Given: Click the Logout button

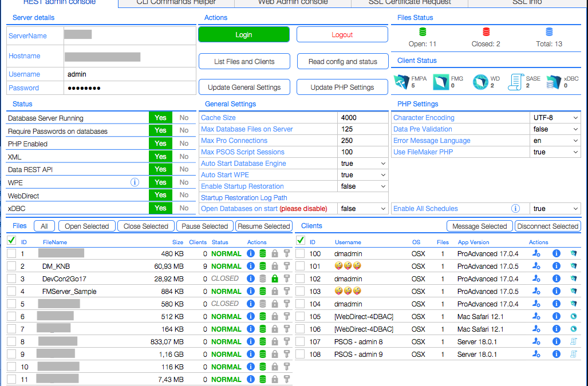Looking at the screenshot, I should click(x=342, y=34).
